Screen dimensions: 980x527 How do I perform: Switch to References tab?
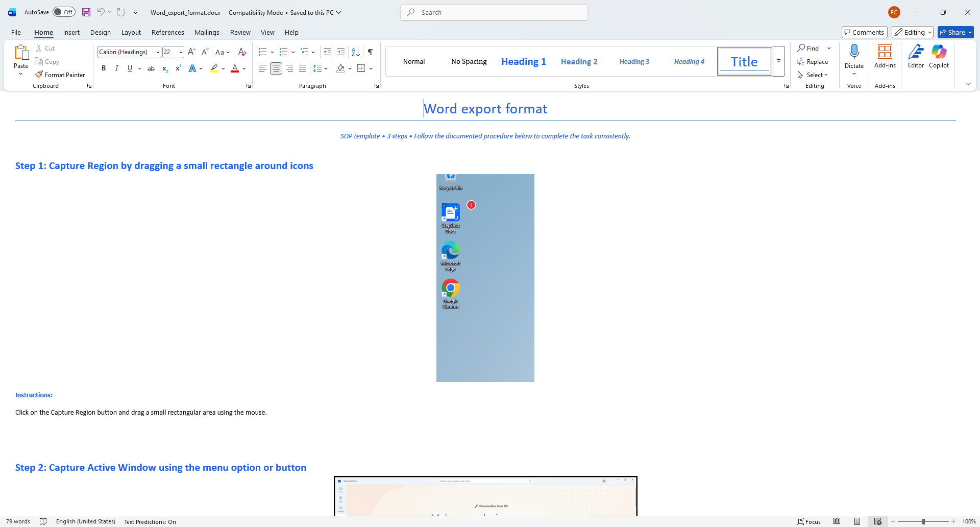[168, 32]
